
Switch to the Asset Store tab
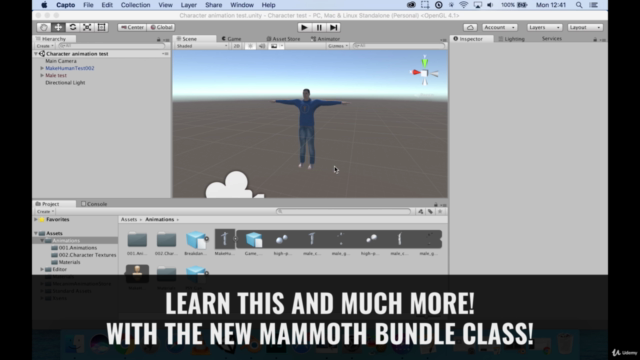(x=283, y=39)
